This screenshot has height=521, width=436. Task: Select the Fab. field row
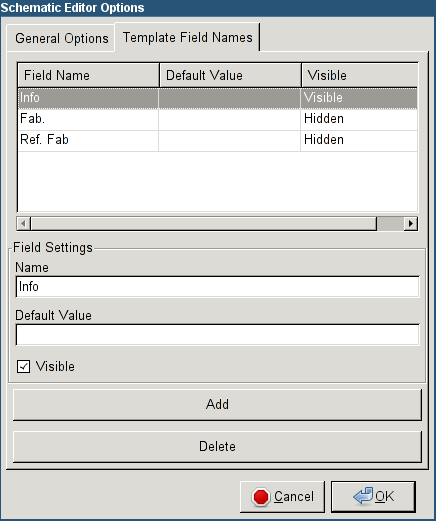pos(218,119)
